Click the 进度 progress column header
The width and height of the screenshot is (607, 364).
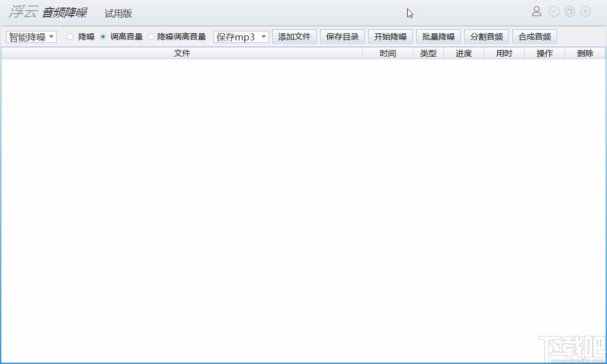point(463,53)
